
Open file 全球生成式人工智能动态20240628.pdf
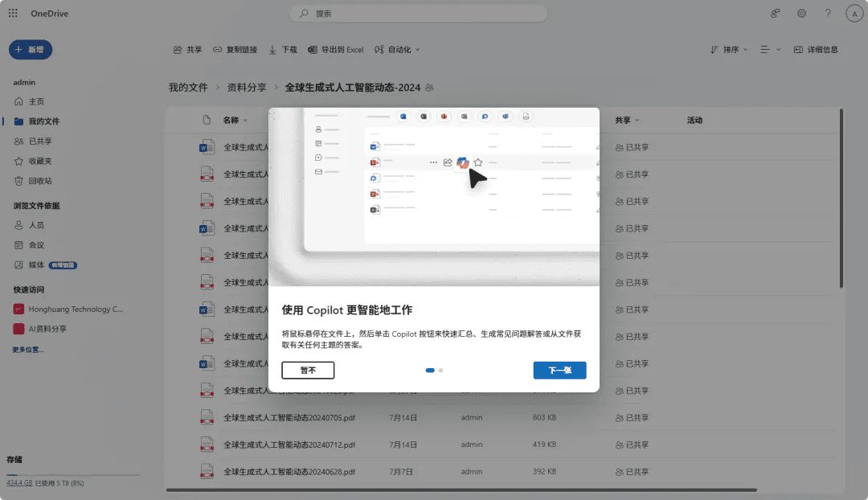(289, 472)
